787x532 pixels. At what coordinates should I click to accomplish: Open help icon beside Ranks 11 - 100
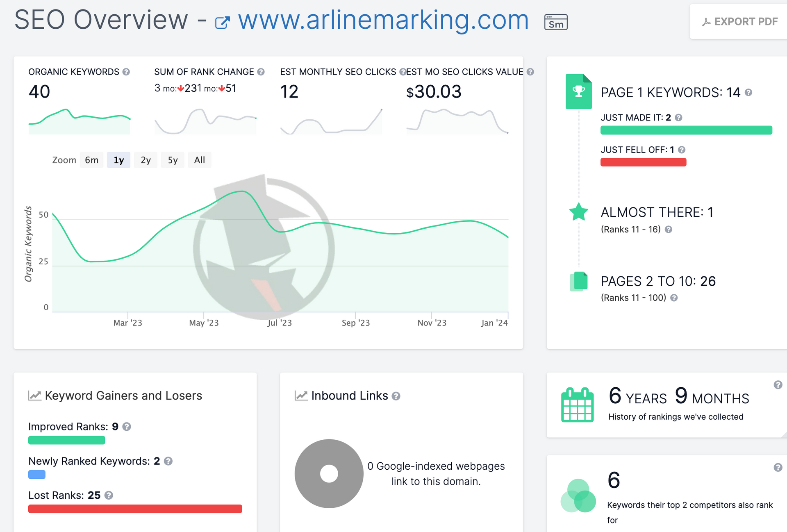click(x=674, y=298)
